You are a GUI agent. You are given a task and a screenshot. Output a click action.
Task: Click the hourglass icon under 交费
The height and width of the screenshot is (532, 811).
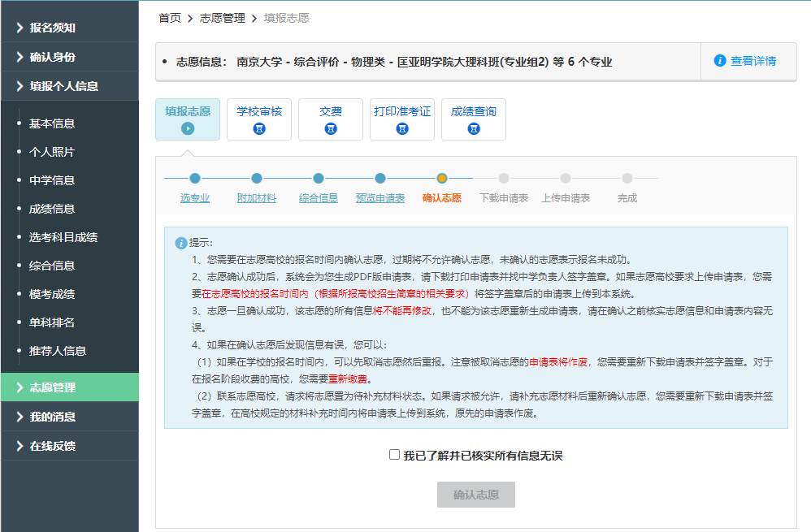click(x=331, y=128)
